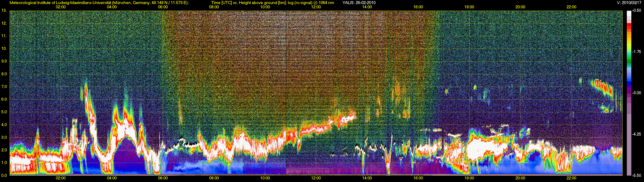
Task: Click the '10.' height axis label
Action: pos(4,48)
